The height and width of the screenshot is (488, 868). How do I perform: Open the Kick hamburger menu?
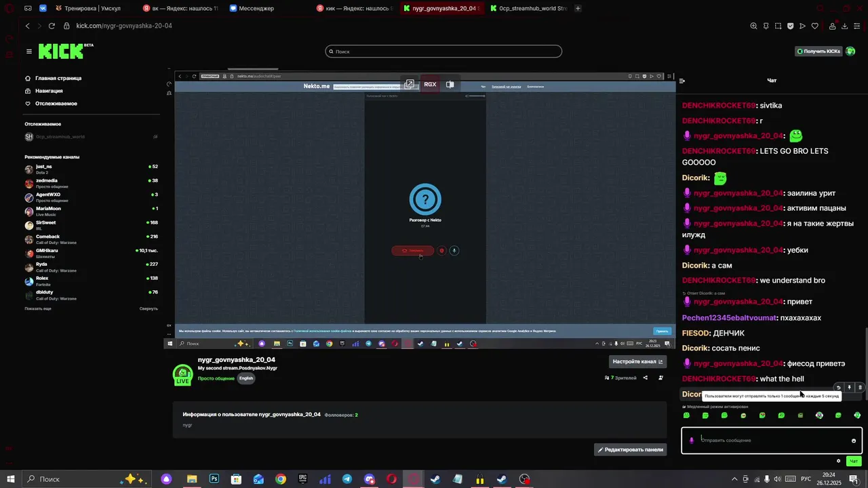click(x=29, y=52)
